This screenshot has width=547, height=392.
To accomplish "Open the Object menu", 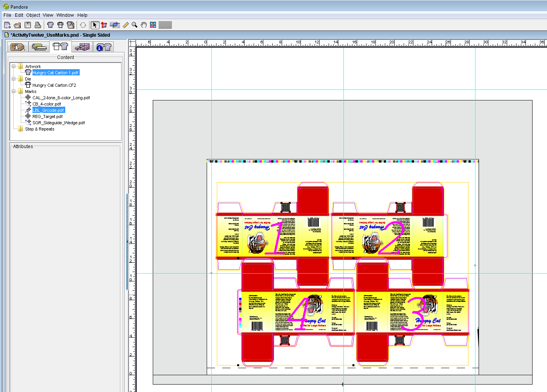I will coord(33,15).
